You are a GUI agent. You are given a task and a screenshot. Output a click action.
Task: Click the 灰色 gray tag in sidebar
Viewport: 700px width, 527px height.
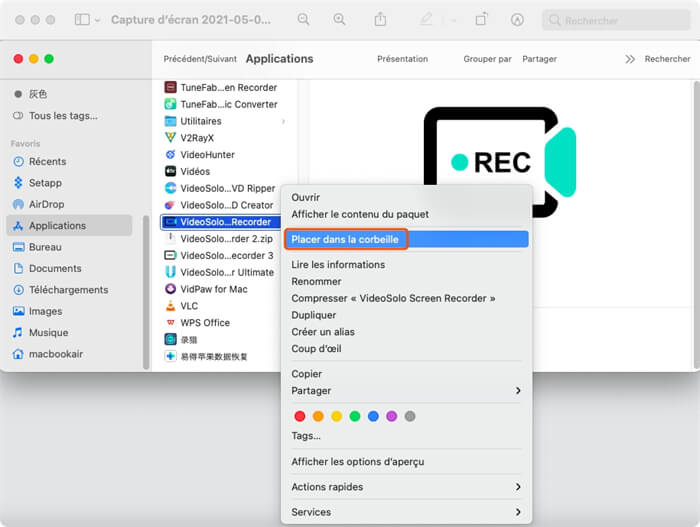click(30, 94)
